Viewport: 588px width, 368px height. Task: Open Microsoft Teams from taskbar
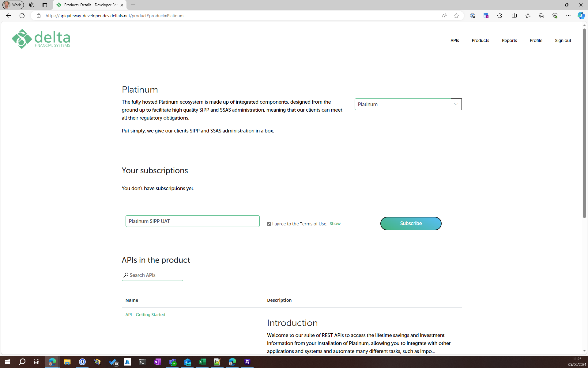pyautogui.click(x=172, y=362)
